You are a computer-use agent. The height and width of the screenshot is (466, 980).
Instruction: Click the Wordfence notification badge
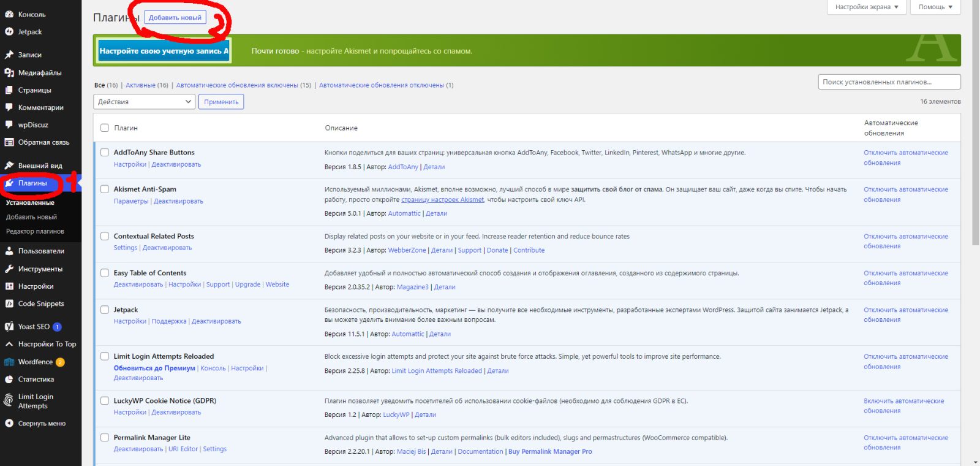pyautogui.click(x=60, y=362)
